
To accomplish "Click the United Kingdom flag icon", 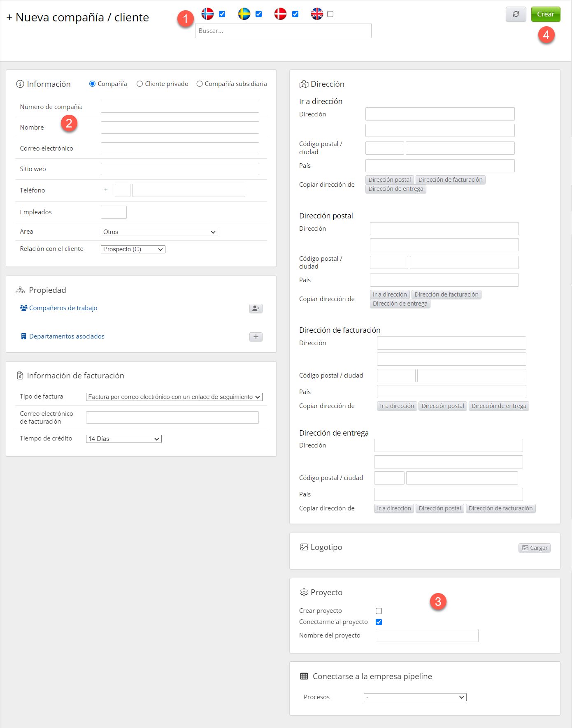I will 317,14.
